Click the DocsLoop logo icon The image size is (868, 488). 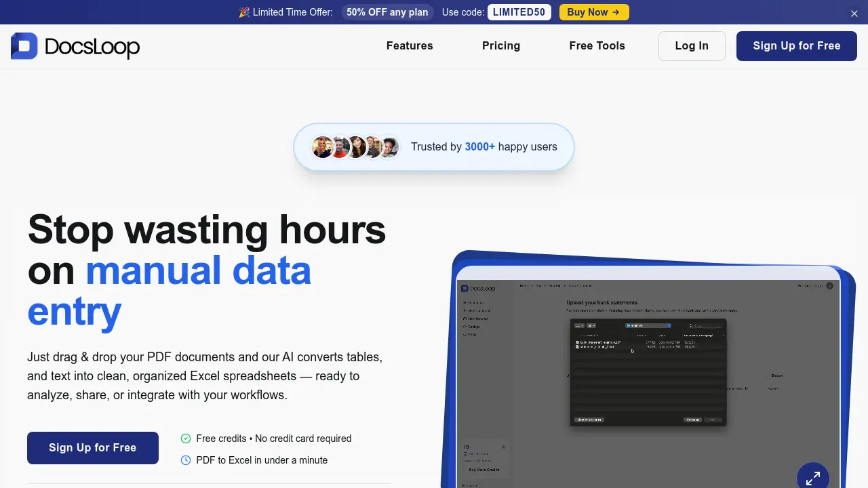coord(24,46)
